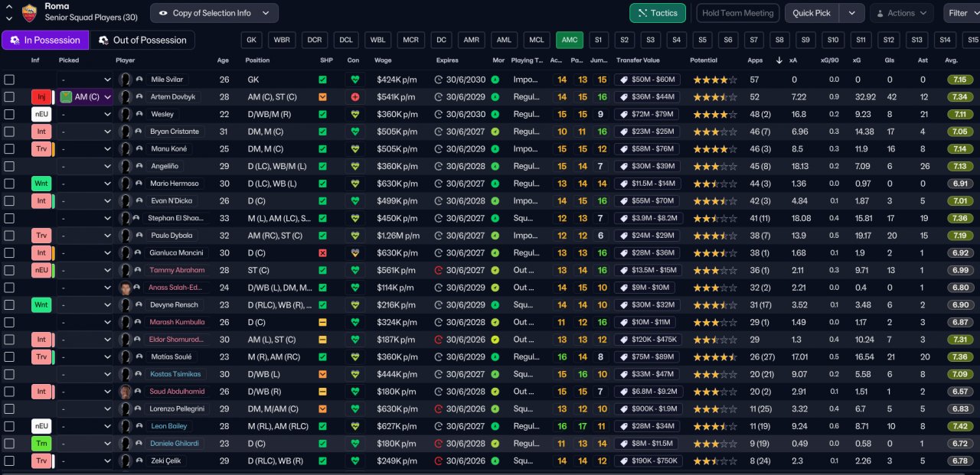Click the sort arrow beside Apps column
The width and height of the screenshot is (980, 475).
pos(779,60)
